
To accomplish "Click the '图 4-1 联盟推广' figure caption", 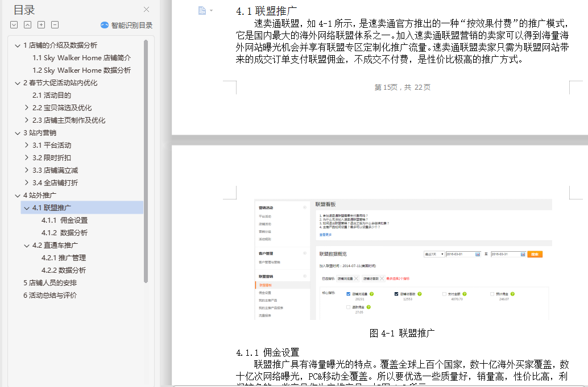I will click(402, 333).
